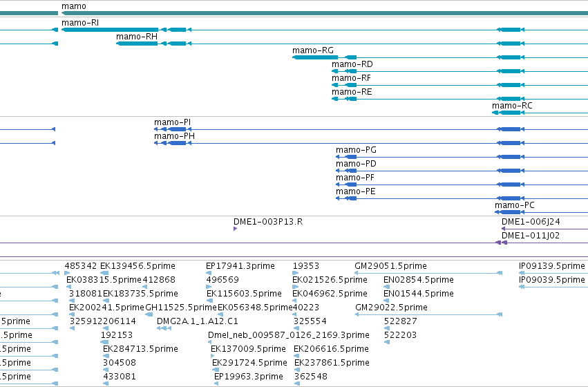Click the thick exon block of mamo-RG
Screen dimensions: 588x387
(315, 57)
